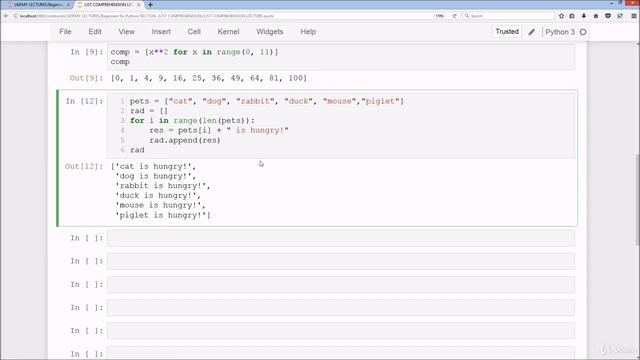The image size is (640, 360).
Task: Click the 'rabbit is hungry!' output line
Action: [x=163, y=186]
